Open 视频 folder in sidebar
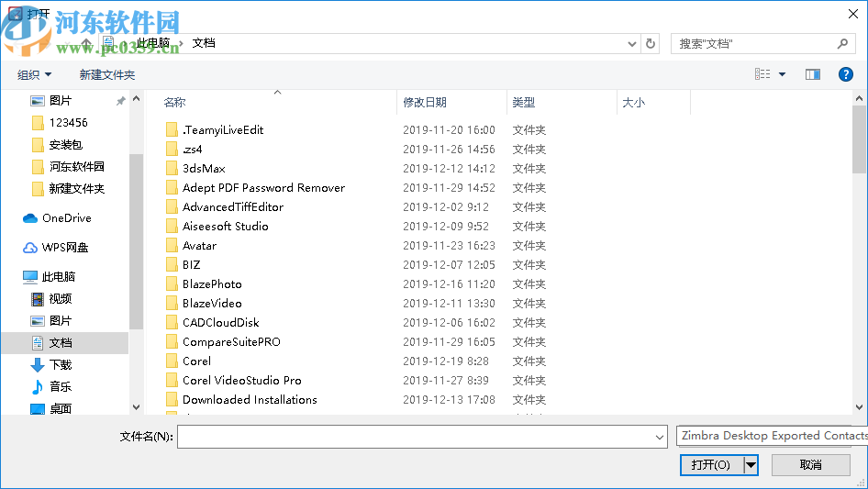 [x=51, y=299]
